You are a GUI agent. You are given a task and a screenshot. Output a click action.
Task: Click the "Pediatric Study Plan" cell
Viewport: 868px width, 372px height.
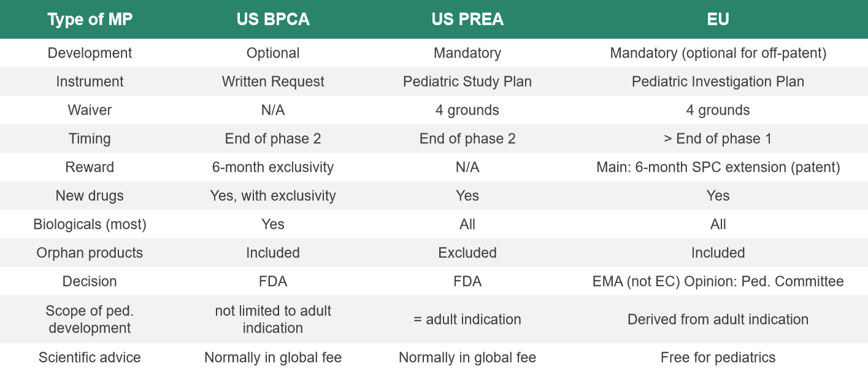click(467, 82)
